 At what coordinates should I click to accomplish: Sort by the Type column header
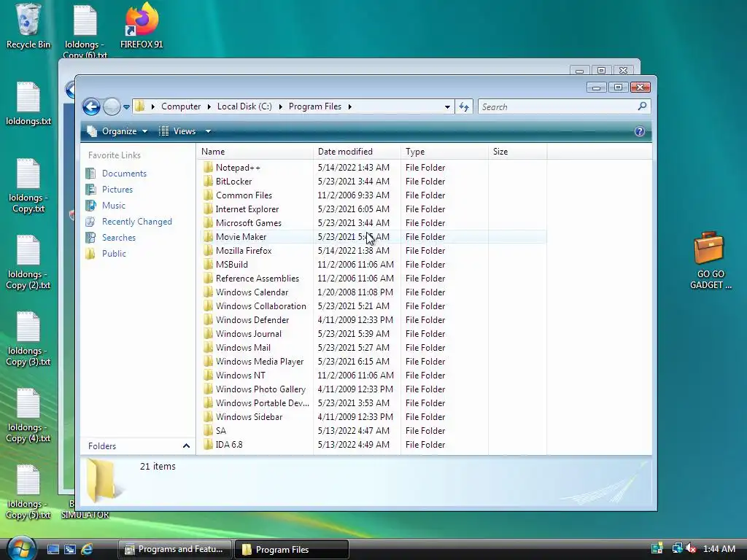pyautogui.click(x=444, y=152)
